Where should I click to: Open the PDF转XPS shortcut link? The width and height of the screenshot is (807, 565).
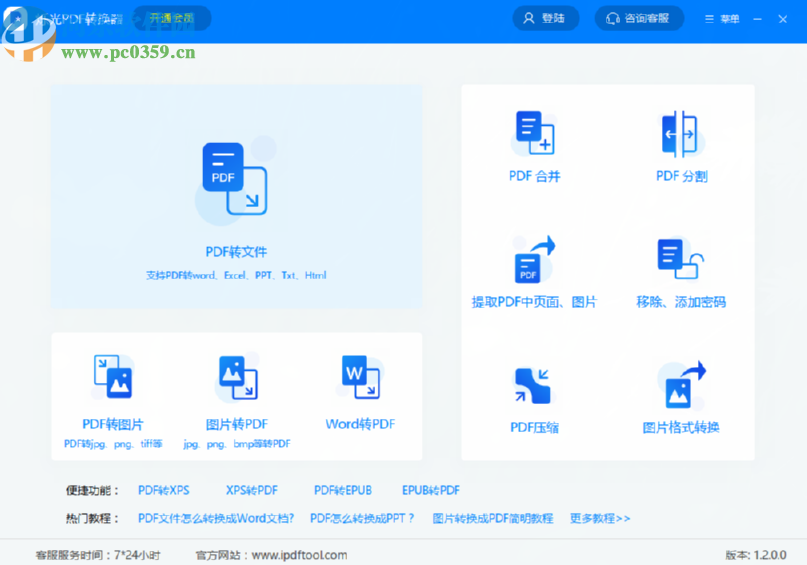[163, 491]
